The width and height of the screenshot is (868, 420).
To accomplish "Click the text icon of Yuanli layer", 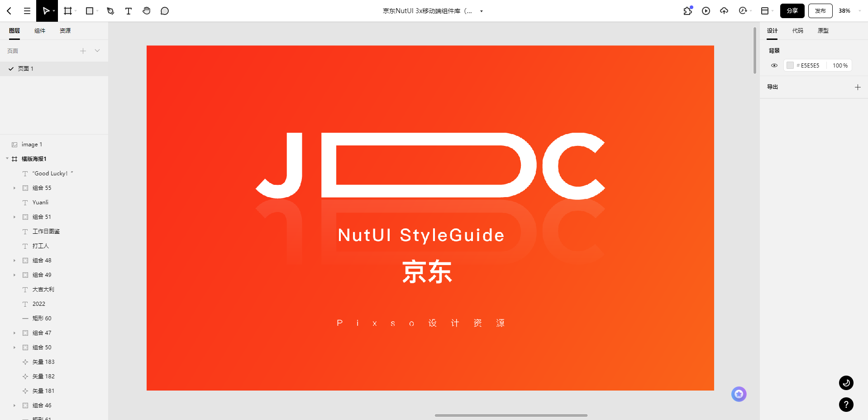I will pos(25,203).
